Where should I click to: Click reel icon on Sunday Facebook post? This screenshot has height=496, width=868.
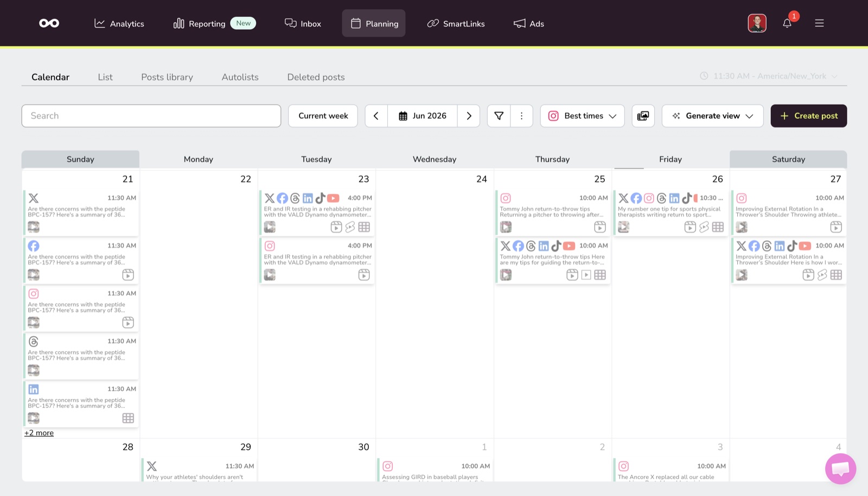click(x=128, y=275)
